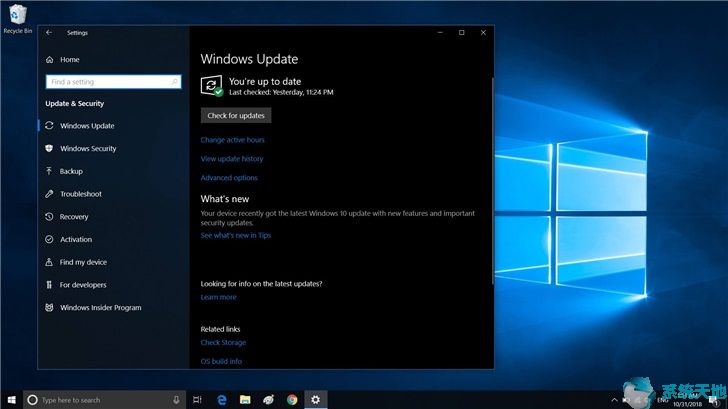Screen dimensions: 728x409
Task: Launch Microsoft Edge from the taskbar
Action: tap(221, 400)
